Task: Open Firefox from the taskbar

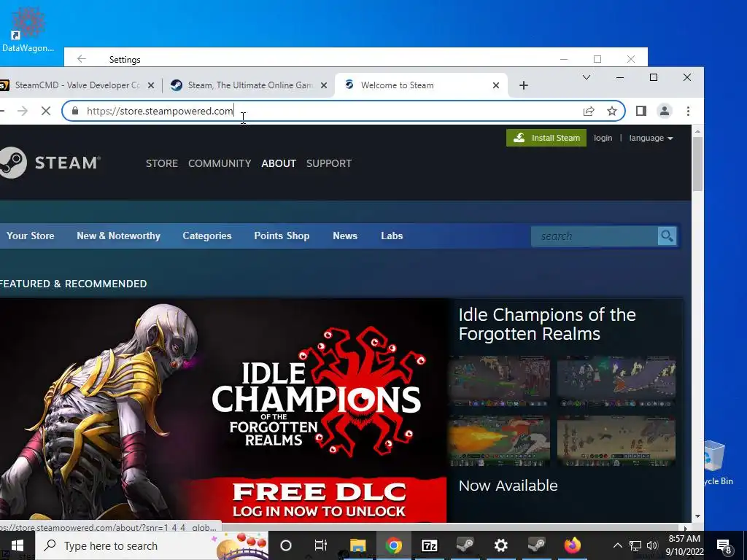Action: (572, 545)
